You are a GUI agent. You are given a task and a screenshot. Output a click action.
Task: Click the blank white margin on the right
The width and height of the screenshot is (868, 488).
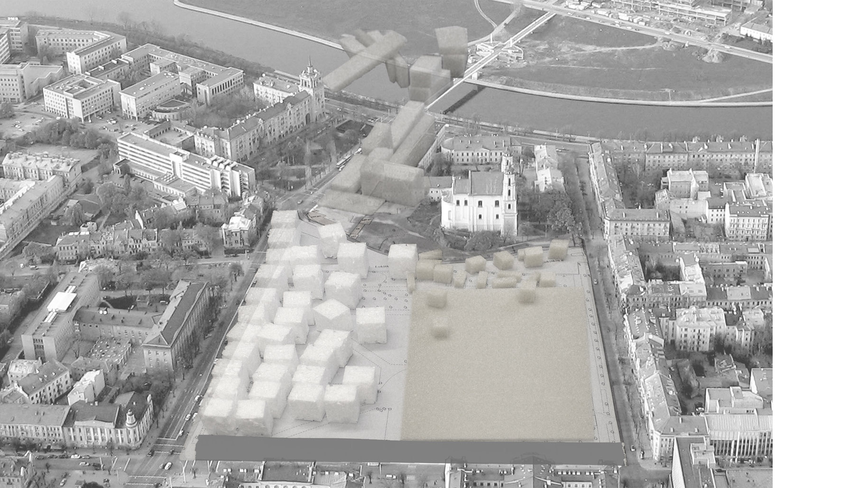821,237
